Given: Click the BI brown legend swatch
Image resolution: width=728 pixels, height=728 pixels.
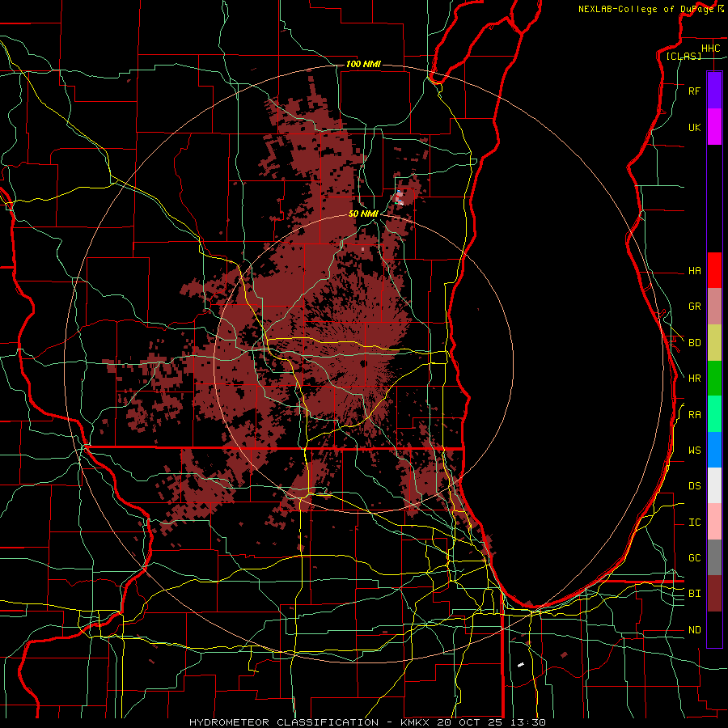Looking at the screenshot, I should click(x=714, y=594).
